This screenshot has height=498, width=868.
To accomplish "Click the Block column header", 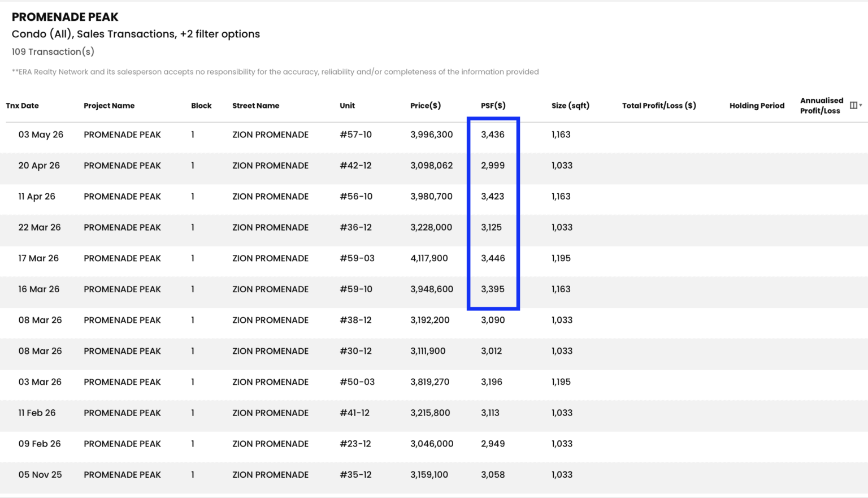I will 201,106.
